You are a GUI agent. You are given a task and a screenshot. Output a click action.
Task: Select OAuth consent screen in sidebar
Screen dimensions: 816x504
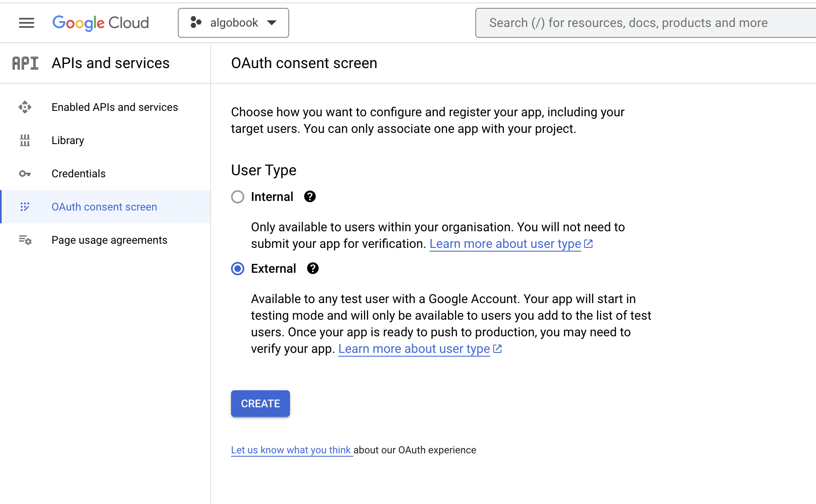pos(104,207)
